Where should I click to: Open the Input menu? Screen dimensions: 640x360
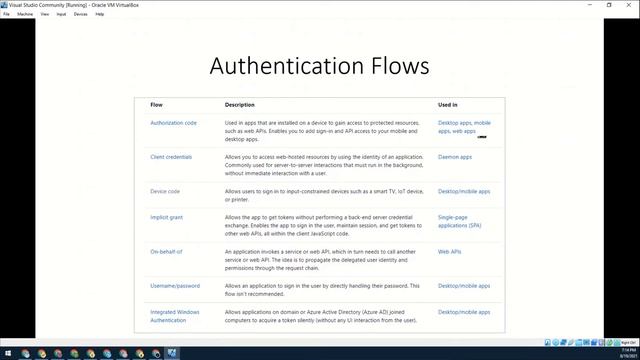click(x=61, y=14)
